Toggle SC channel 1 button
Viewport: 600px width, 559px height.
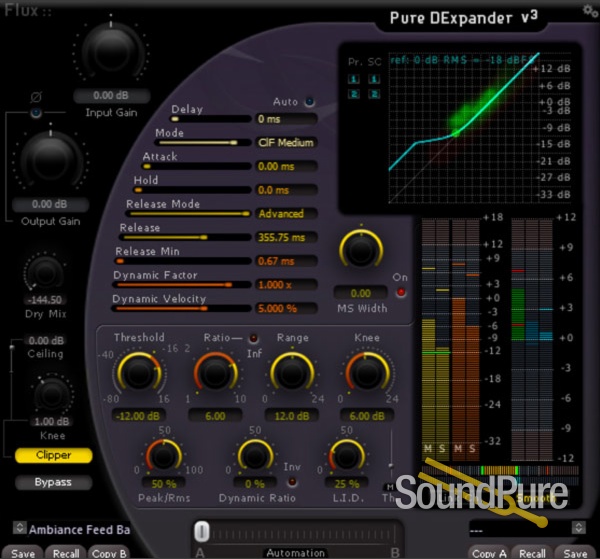374,79
